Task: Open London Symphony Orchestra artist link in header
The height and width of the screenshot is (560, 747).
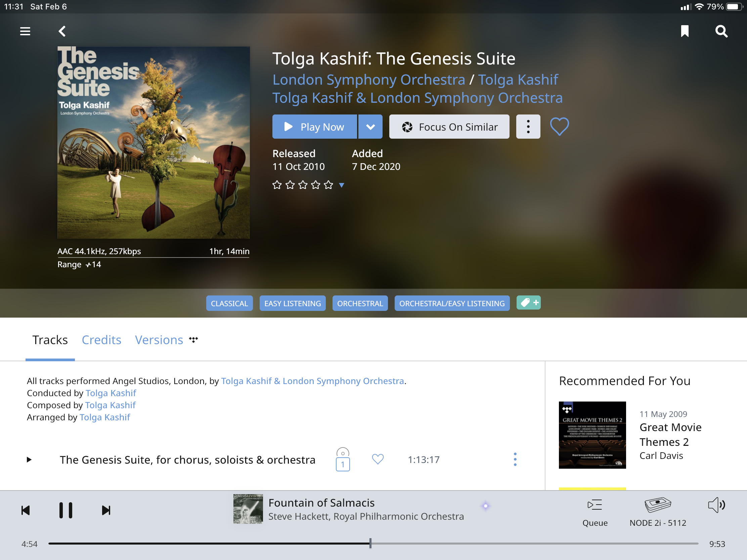Action: [369, 80]
